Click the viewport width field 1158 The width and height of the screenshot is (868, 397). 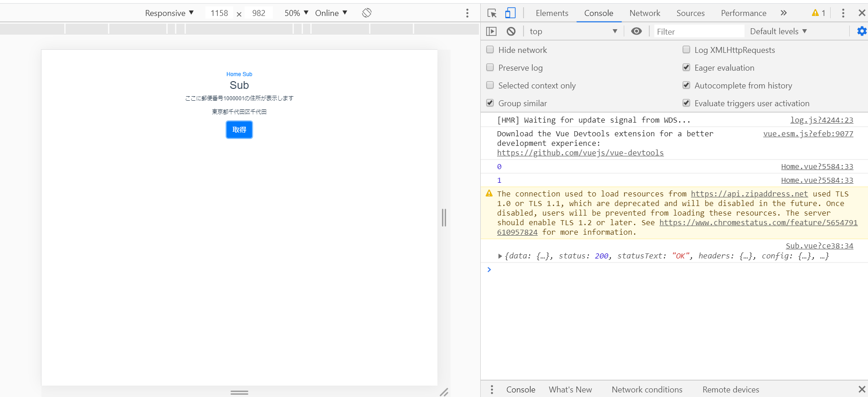(x=219, y=13)
